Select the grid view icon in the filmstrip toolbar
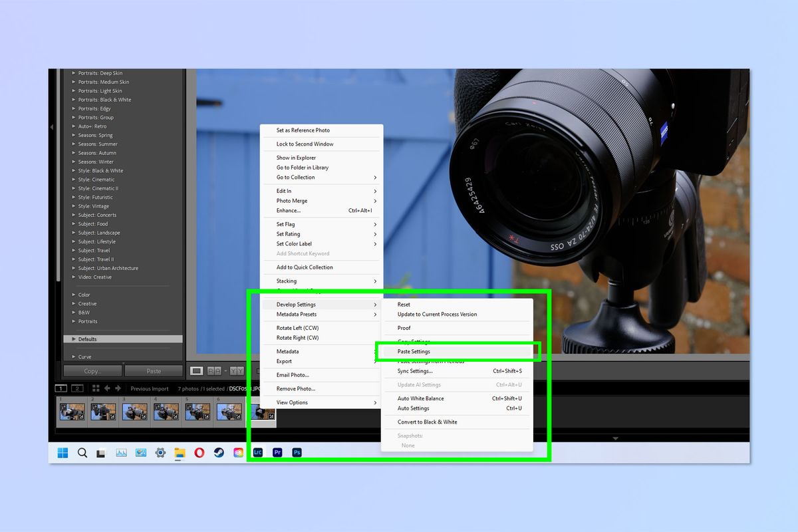This screenshot has height=532, width=798. click(x=95, y=388)
